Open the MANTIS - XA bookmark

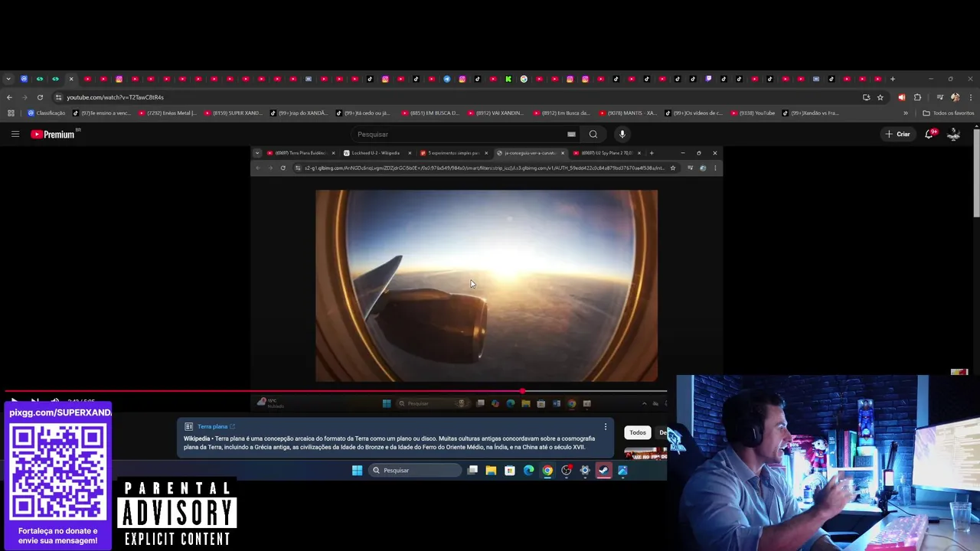point(628,113)
